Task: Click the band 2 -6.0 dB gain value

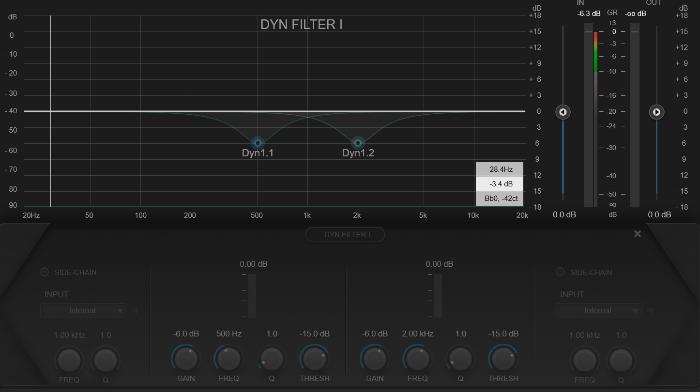Action: click(375, 334)
